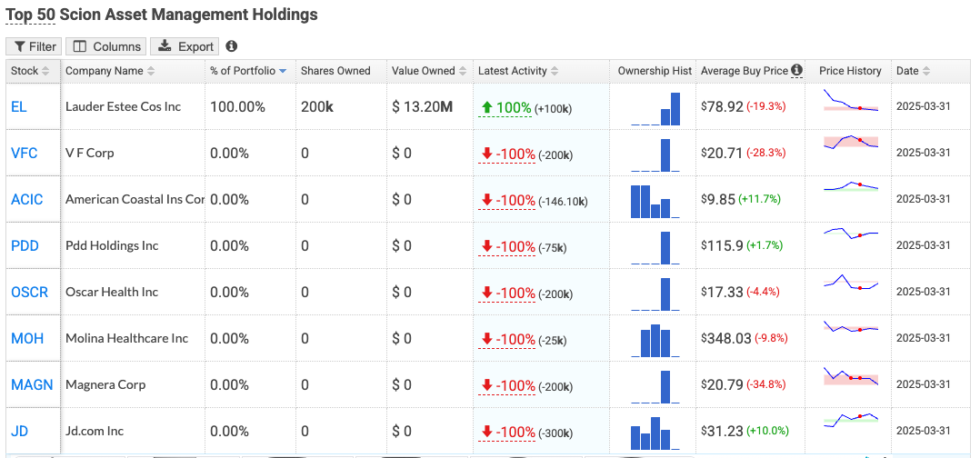The height and width of the screenshot is (458, 980).
Task: Click the -100% activity in JD row
Action: 507,431
